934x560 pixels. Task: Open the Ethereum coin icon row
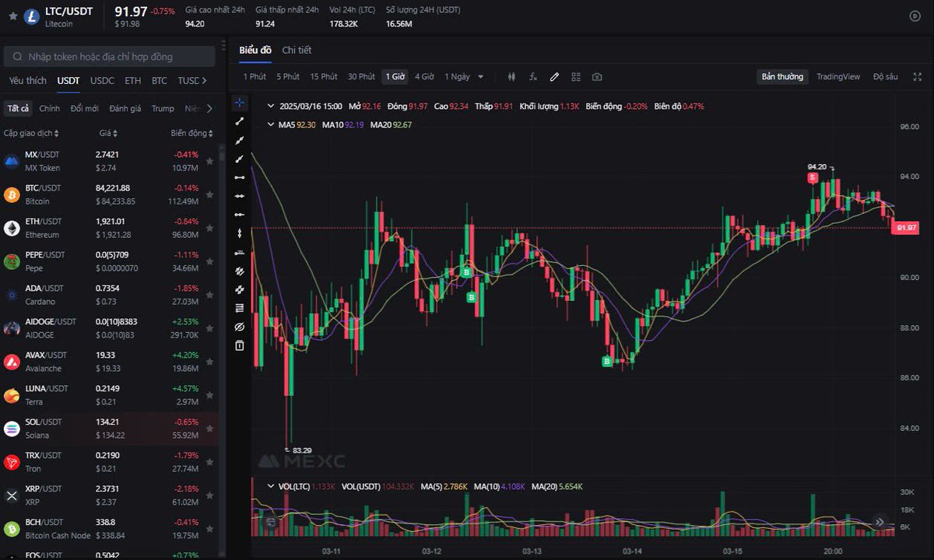tap(12, 228)
